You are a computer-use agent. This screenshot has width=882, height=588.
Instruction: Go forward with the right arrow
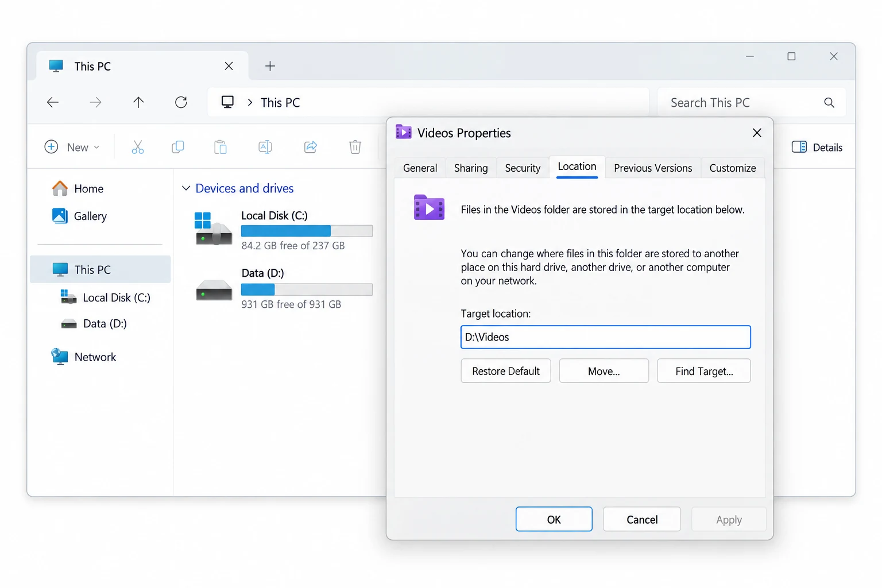click(x=95, y=102)
